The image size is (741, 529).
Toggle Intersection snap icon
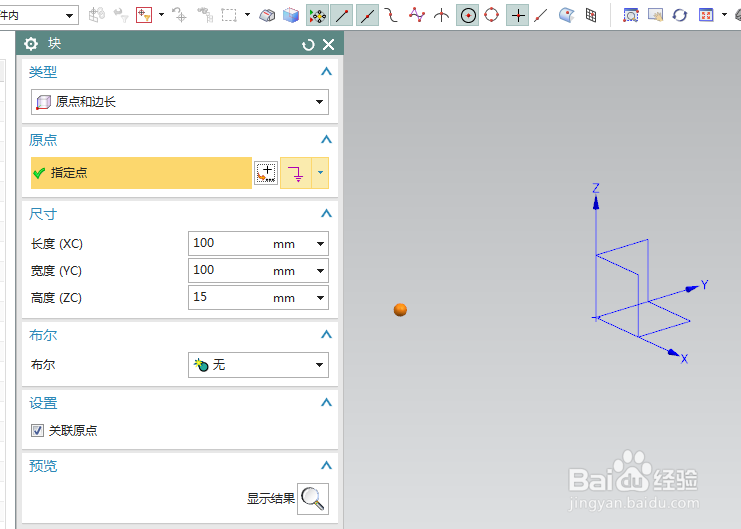[x=441, y=16]
